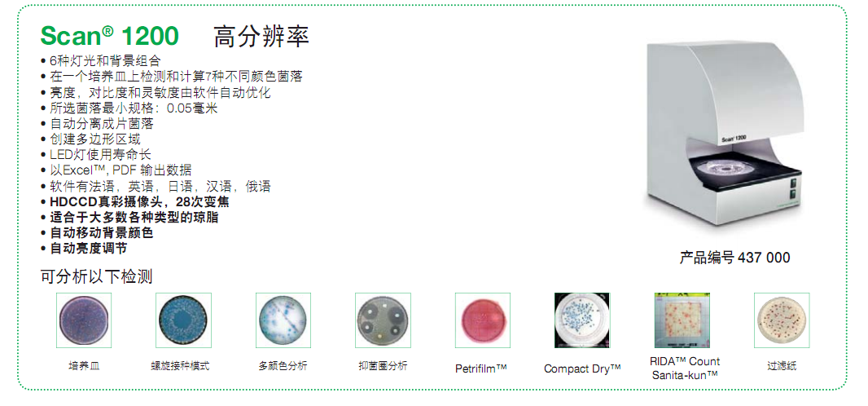Click the Compact Dry™ caption label

pos(582,368)
